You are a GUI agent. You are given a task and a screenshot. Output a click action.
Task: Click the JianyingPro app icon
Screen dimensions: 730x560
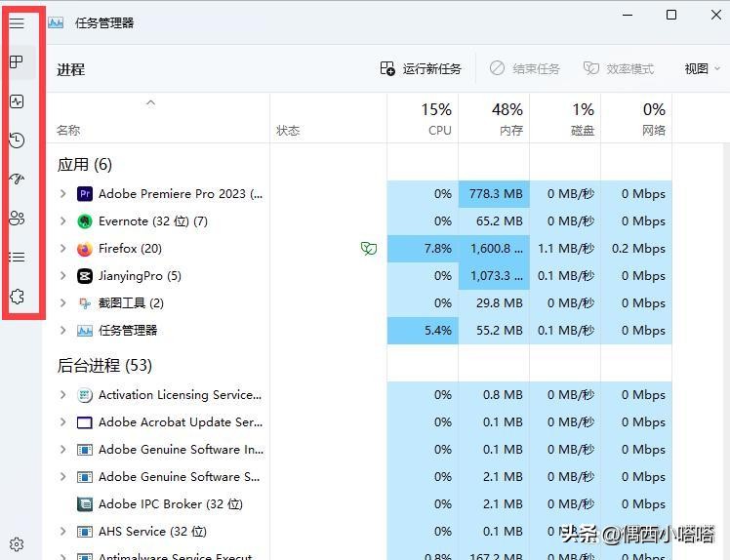coord(85,276)
